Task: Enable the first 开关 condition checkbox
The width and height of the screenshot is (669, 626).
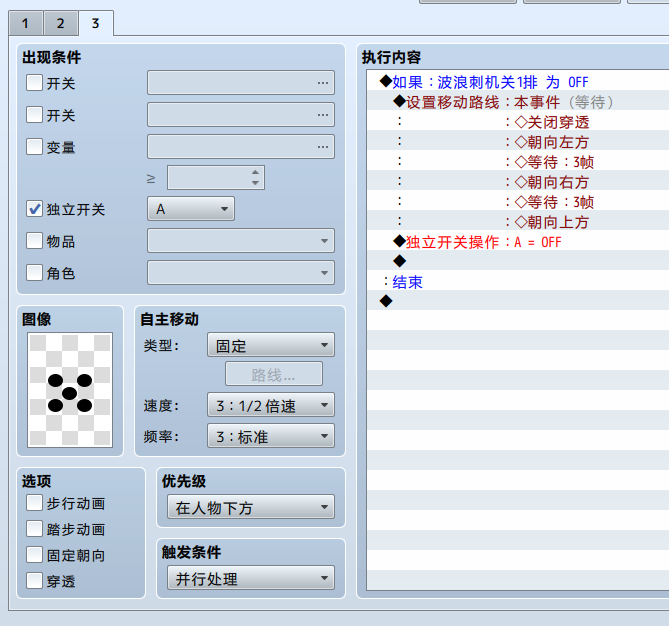Action: click(x=34, y=83)
